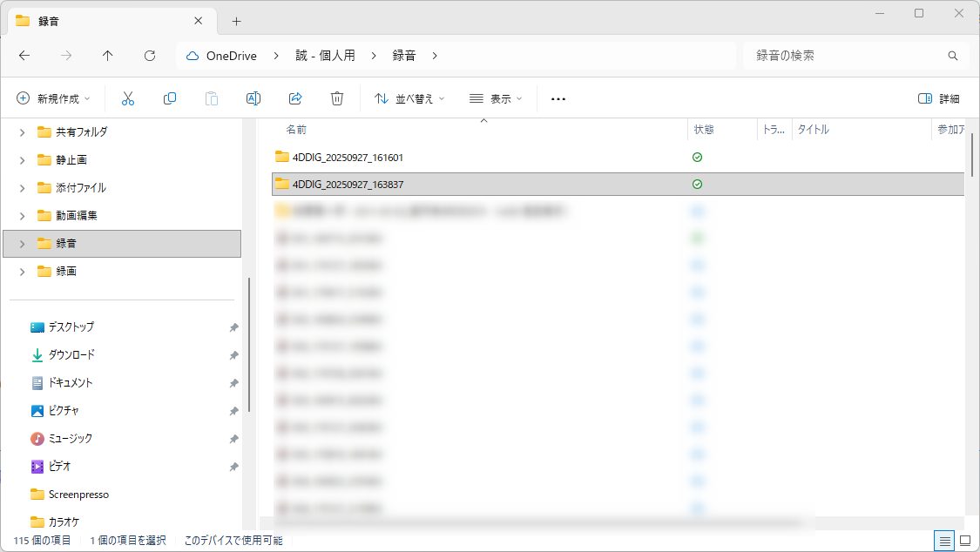Open the 並べ替え sort dropdown
Viewport: 980px width, 552px height.
(409, 98)
